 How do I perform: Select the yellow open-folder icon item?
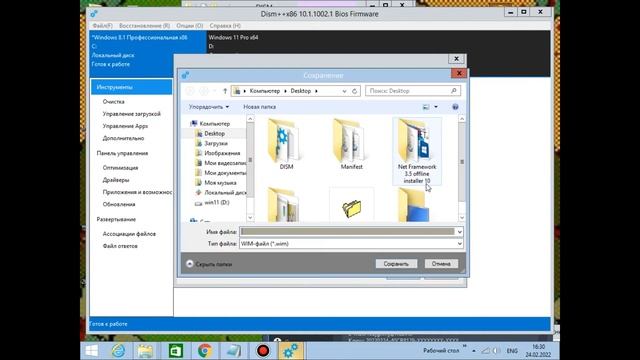click(x=351, y=208)
